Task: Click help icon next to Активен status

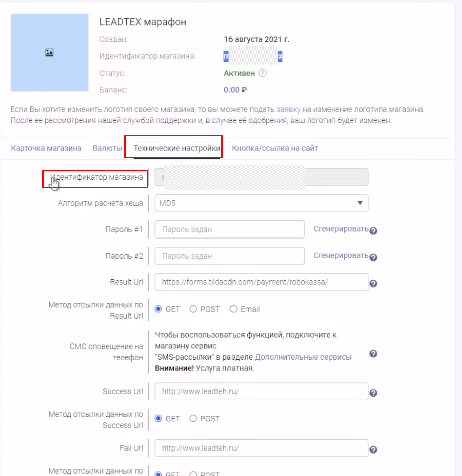Action: pyautogui.click(x=262, y=73)
